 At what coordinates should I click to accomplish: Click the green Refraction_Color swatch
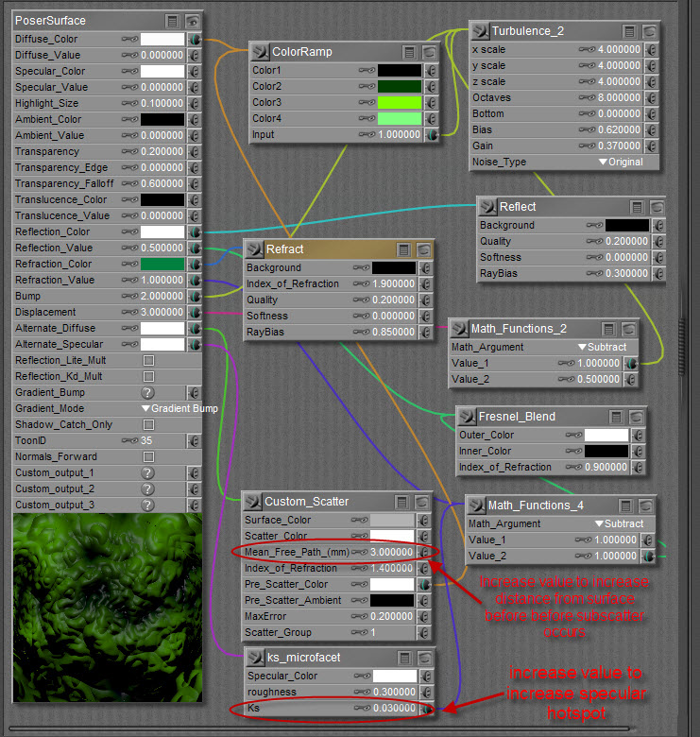(x=162, y=265)
